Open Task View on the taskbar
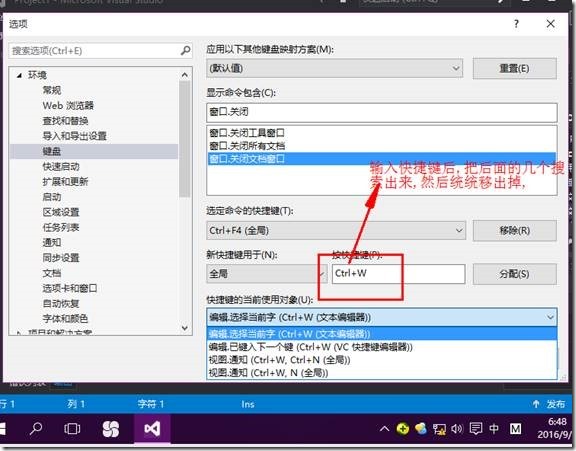Screen dimensions: 576x451 [x=72, y=429]
